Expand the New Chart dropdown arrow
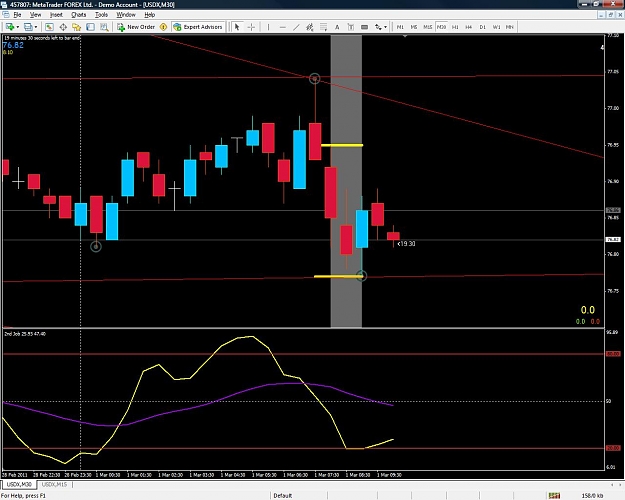The image size is (625, 500). 18,27
